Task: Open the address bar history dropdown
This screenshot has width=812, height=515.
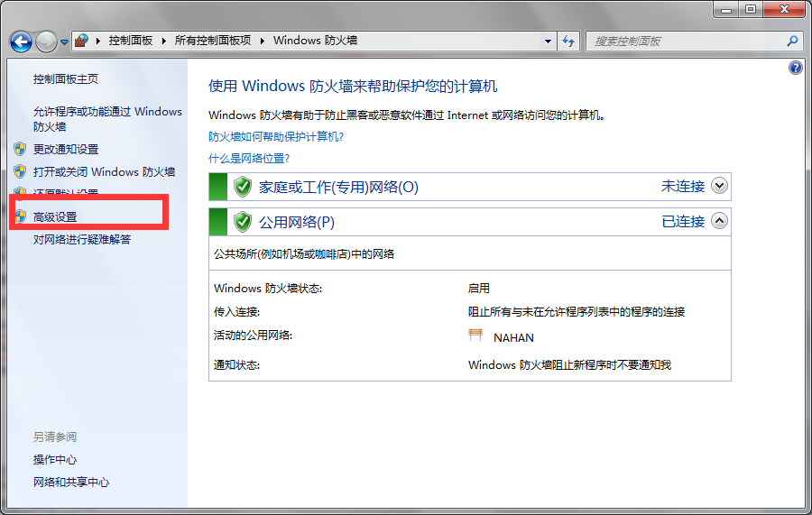Action: click(x=548, y=41)
